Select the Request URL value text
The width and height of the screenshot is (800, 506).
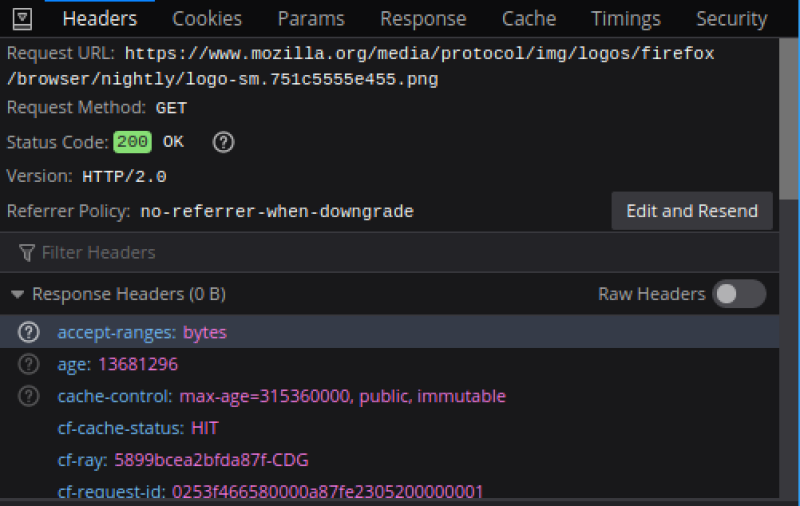360,66
